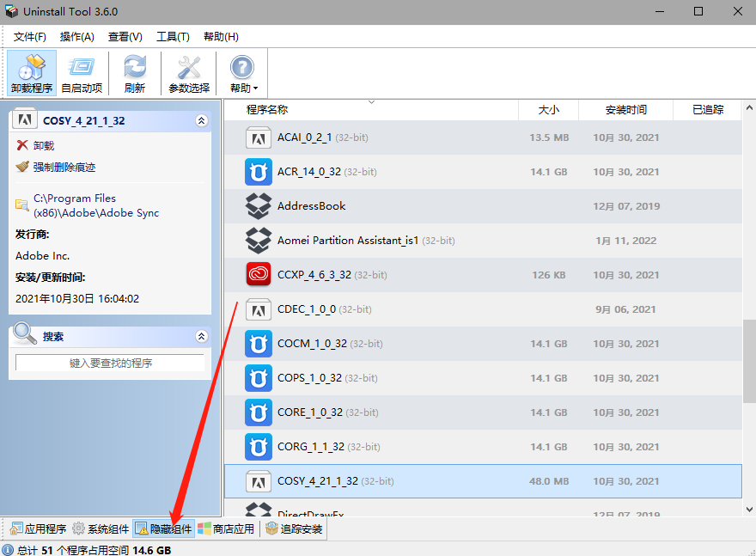Click 2021年10月30日 16:04:02 timestamp
Screen dimensions: 756x556
(x=77, y=299)
